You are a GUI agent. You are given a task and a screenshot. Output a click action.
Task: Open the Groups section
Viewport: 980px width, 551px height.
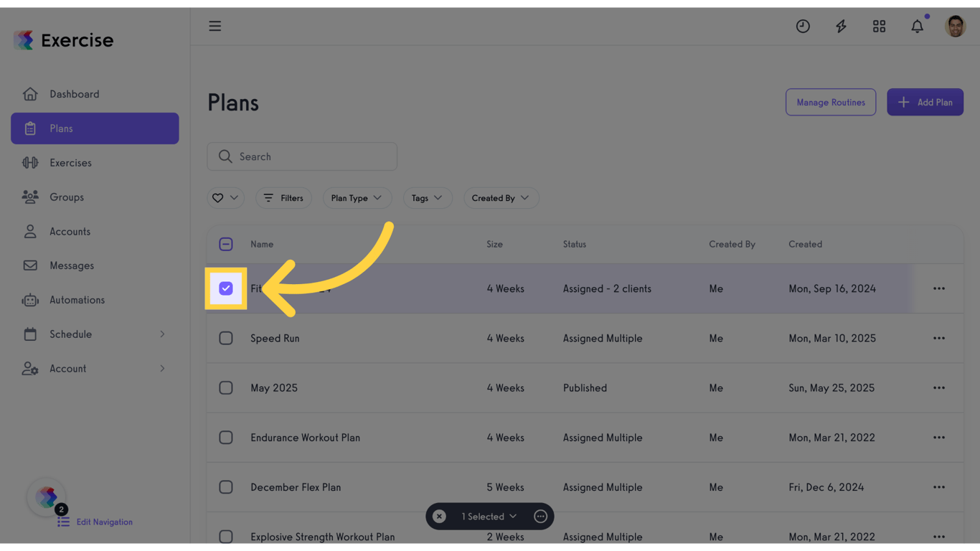[67, 197]
